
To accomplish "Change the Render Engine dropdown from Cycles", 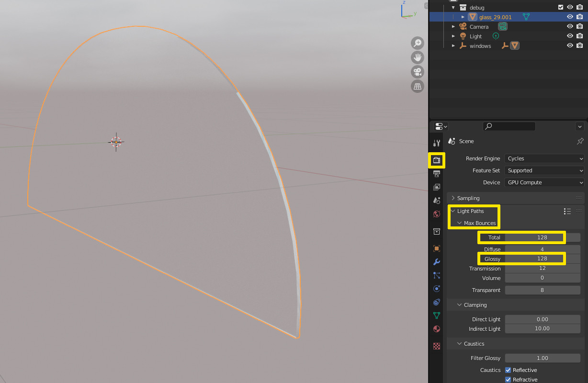I will click(x=544, y=158).
